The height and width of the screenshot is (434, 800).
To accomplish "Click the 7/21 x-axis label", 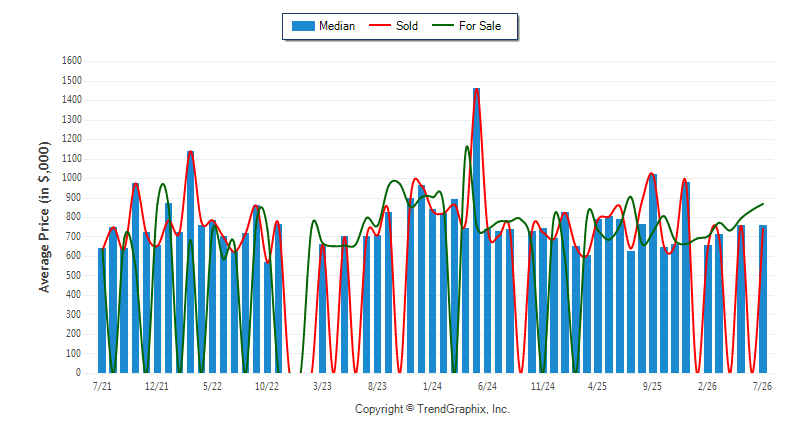I will point(102,386).
